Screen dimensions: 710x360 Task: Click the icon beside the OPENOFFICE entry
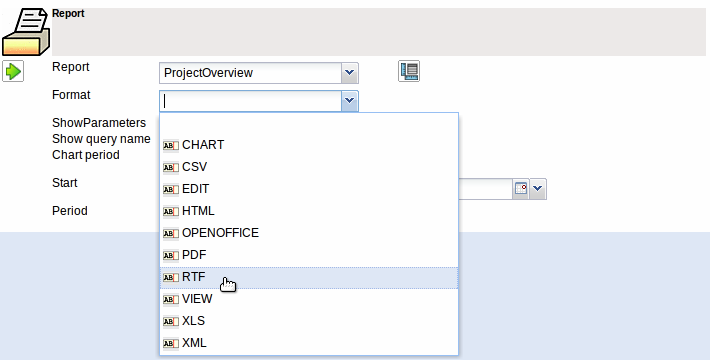tap(171, 234)
